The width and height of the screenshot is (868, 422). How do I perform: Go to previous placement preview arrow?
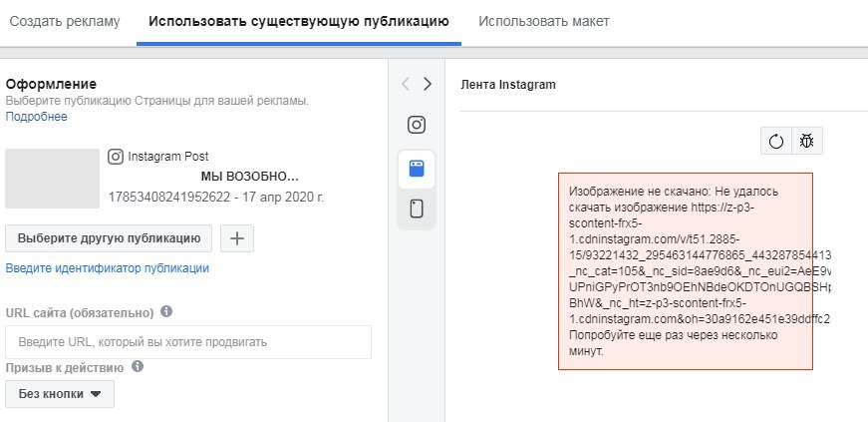tap(406, 85)
